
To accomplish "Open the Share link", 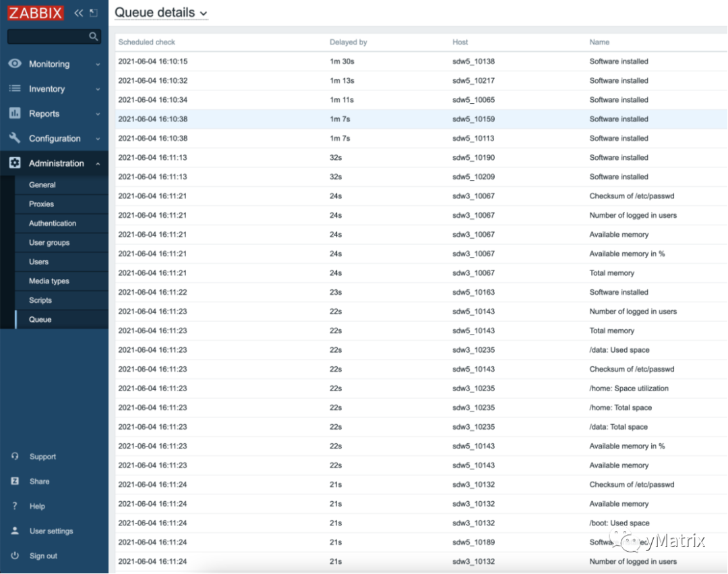I will pos(40,481).
